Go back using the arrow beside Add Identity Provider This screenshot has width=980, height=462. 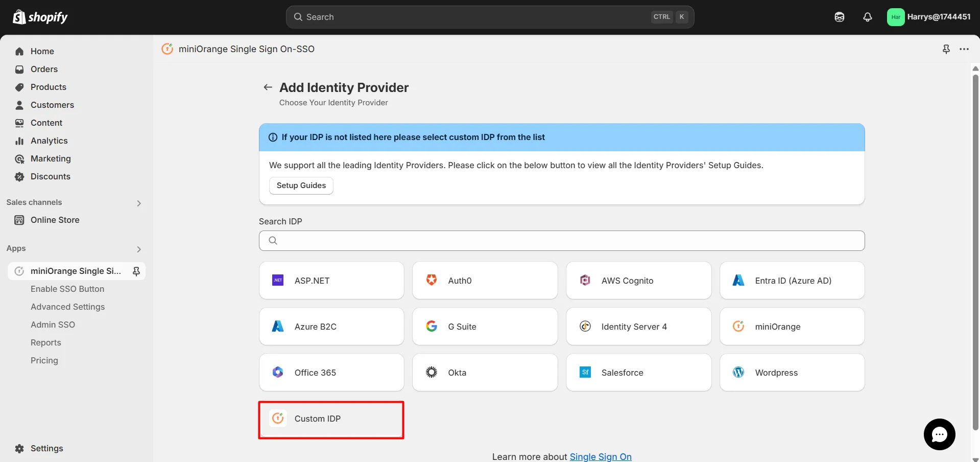[x=268, y=87]
